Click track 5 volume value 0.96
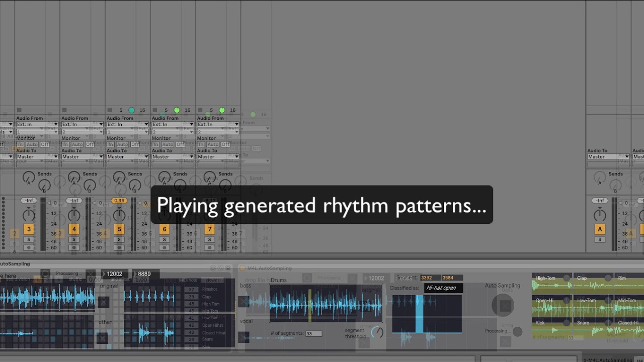644x362 pixels. 119,201
